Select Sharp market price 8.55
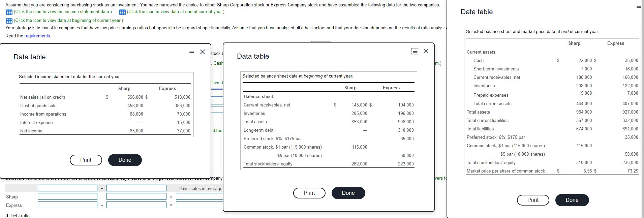 [x=588, y=171]
